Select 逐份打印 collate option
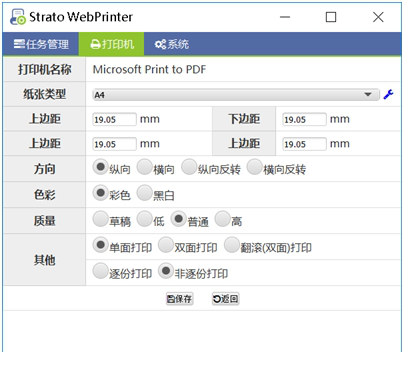Viewport: 404px width, 366px height. [x=100, y=271]
